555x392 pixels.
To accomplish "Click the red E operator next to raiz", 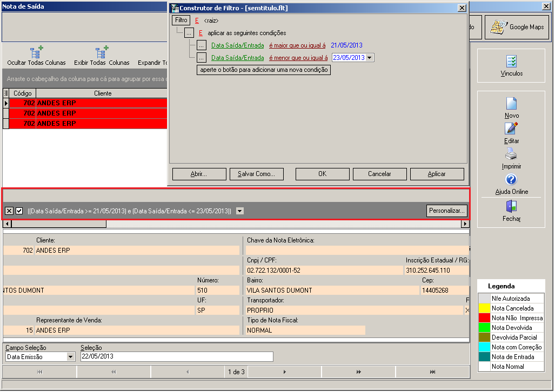I will 197,21.
